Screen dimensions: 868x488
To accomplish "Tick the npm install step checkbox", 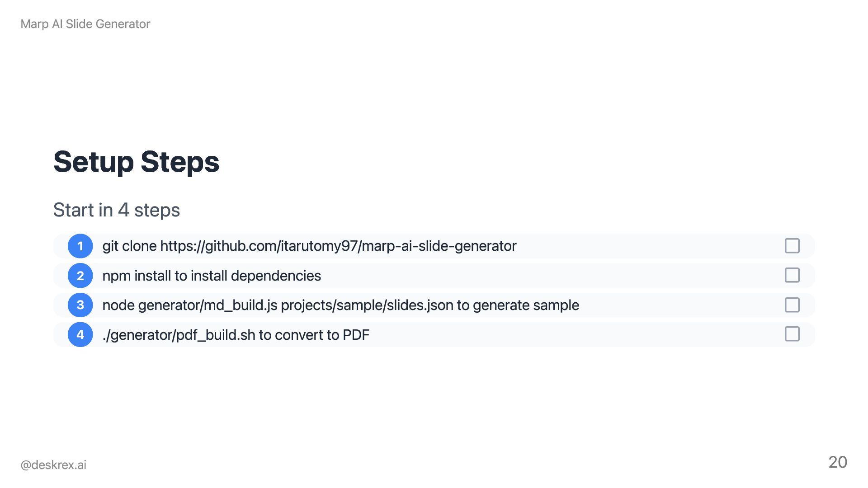I will click(x=792, y=275).
